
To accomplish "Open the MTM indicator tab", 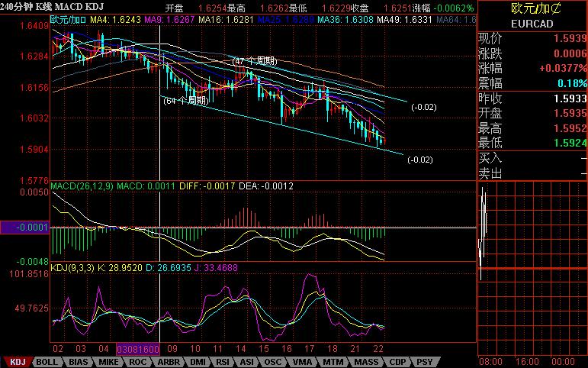I will (333, 362).
